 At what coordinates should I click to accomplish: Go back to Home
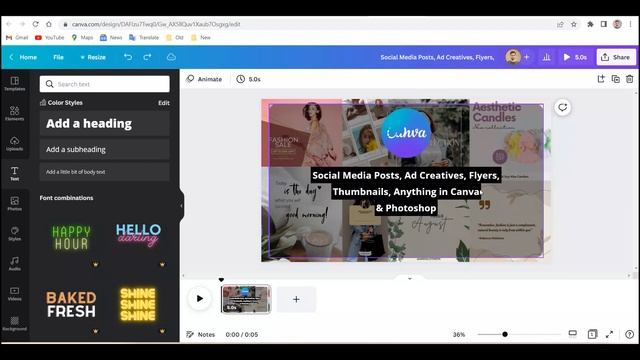[x=24, y=57]
